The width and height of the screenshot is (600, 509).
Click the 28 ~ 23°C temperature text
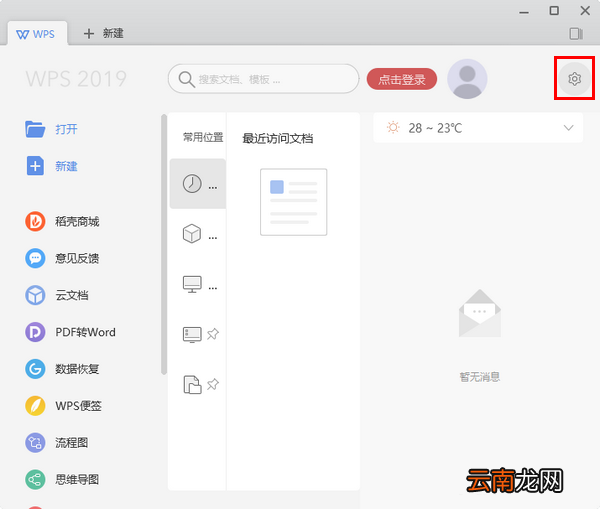(435, 128)
